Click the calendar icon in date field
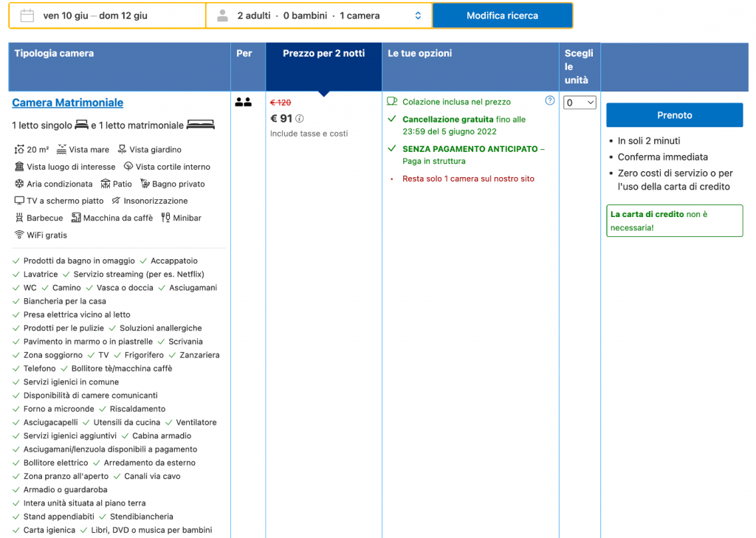Screen dimensions: 756x538 point(27,15)
